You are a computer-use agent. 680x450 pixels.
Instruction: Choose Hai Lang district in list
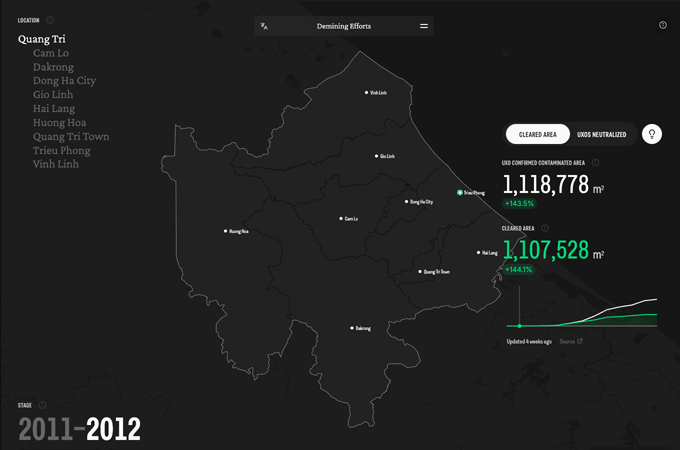54,108
